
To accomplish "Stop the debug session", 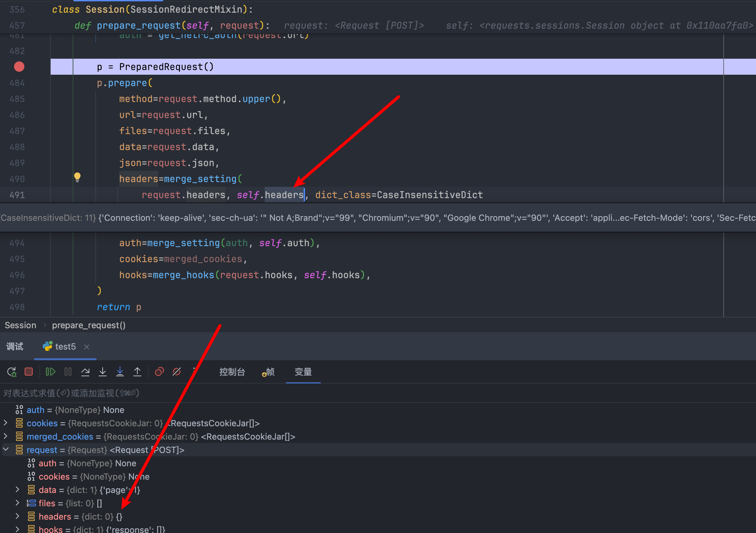I will (29, 372).
